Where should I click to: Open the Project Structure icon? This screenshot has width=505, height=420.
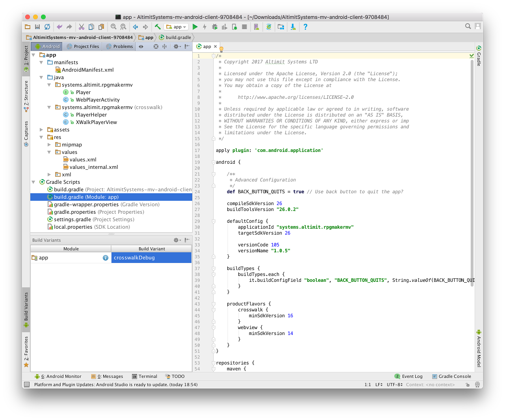pyautogui.click(x=281, y=27)
